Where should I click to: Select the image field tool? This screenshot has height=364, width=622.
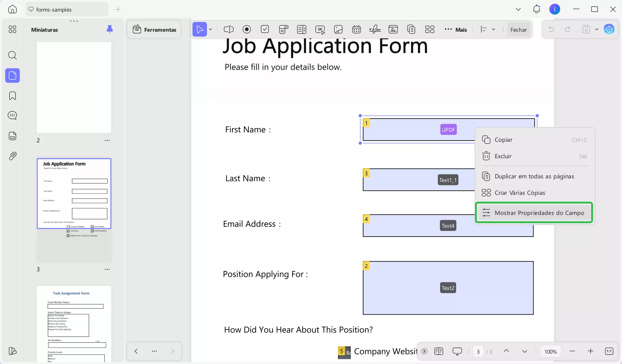click(x=338, y=30)
